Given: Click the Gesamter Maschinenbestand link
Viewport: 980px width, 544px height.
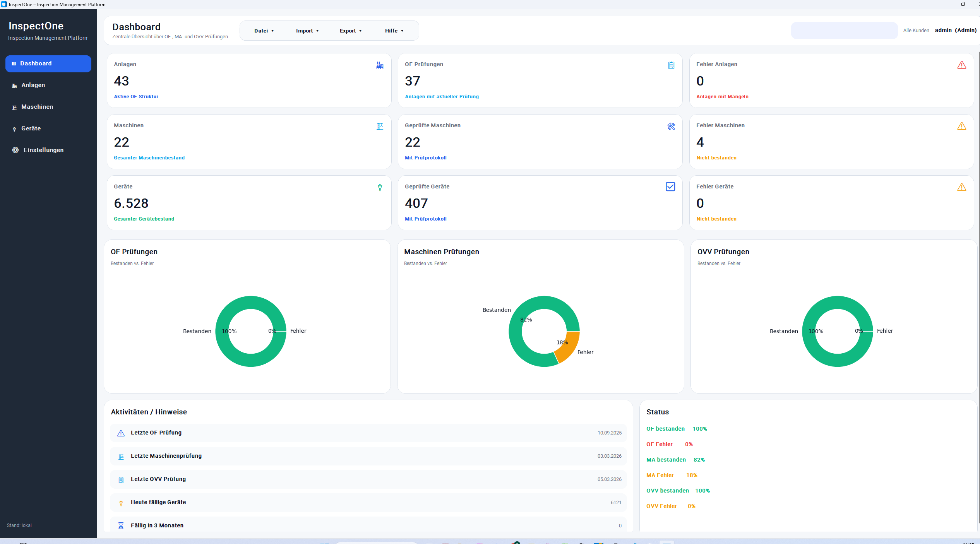Looking at the screenshot, I should point(149,158).
